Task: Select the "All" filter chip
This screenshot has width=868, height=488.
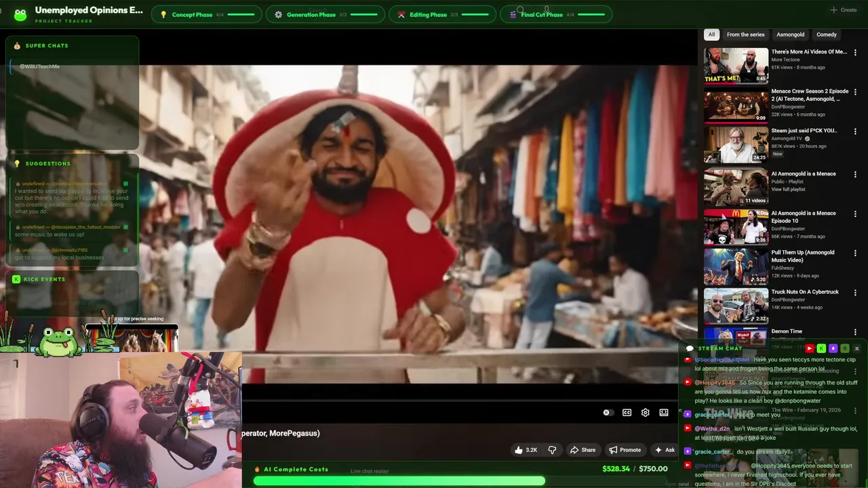Action: tap(711, 35)
